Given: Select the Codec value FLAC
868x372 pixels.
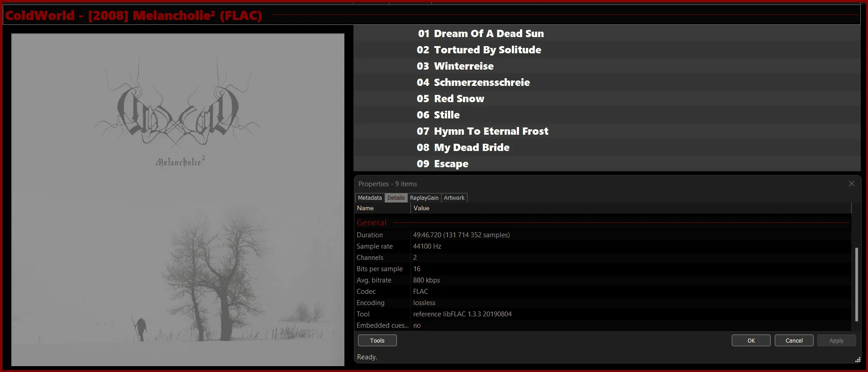Looking at the screenshot, I should 420,292.
